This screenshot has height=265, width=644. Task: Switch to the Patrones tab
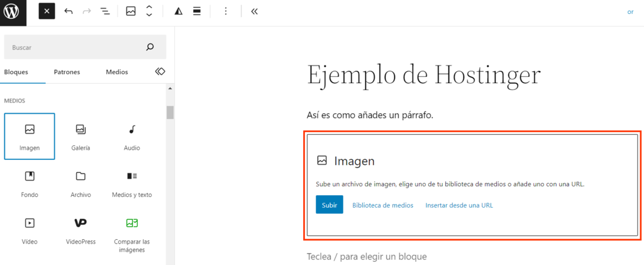[67, 72]
